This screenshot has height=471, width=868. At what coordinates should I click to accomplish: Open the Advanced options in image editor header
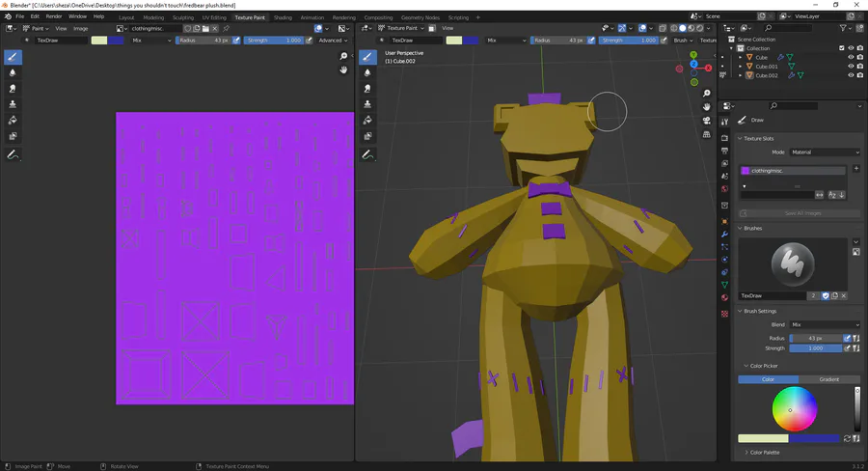pyautogui.click(x=333, y=41)
